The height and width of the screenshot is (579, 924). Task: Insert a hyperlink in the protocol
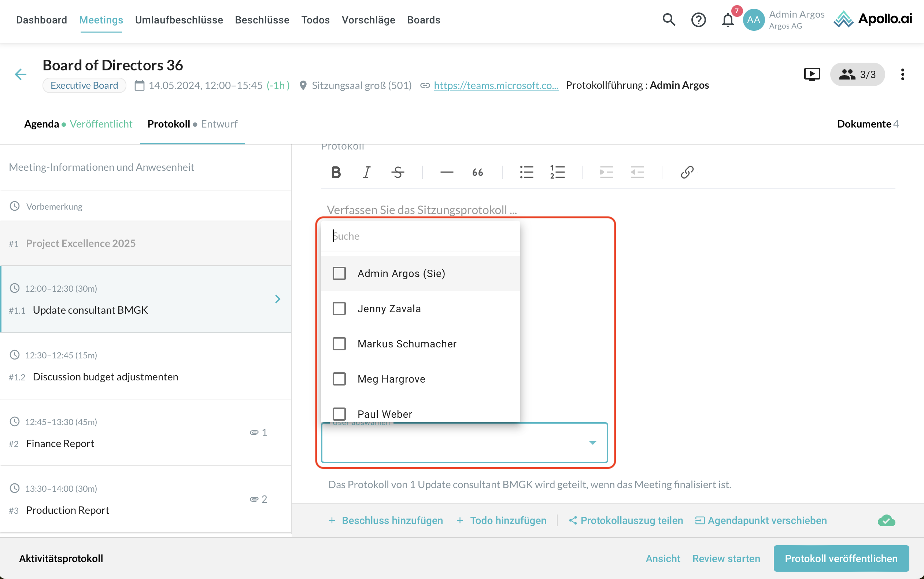(687, 172)
